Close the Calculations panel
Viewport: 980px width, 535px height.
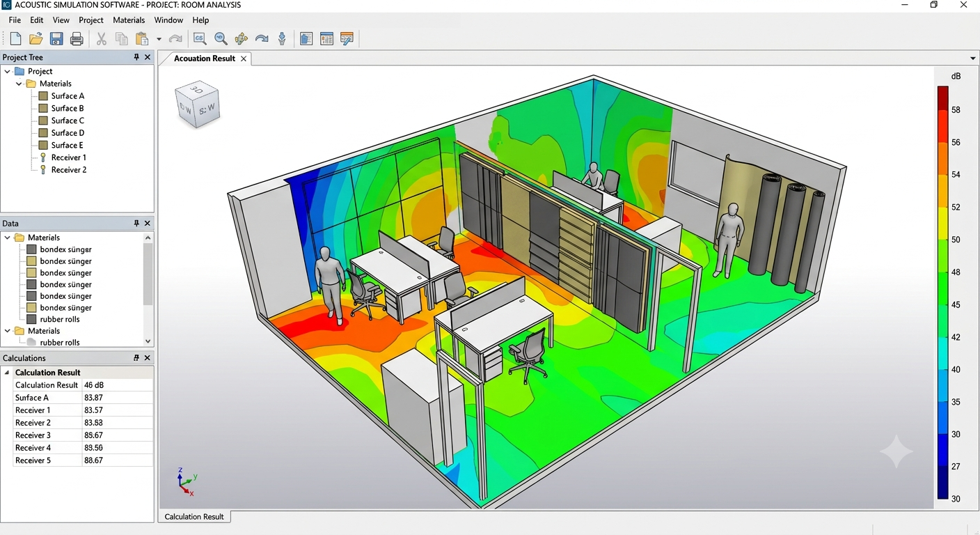pos(148,357)
